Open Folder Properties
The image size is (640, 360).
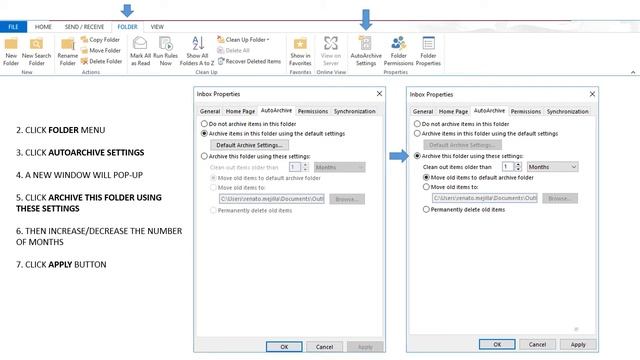coord(428,51)
